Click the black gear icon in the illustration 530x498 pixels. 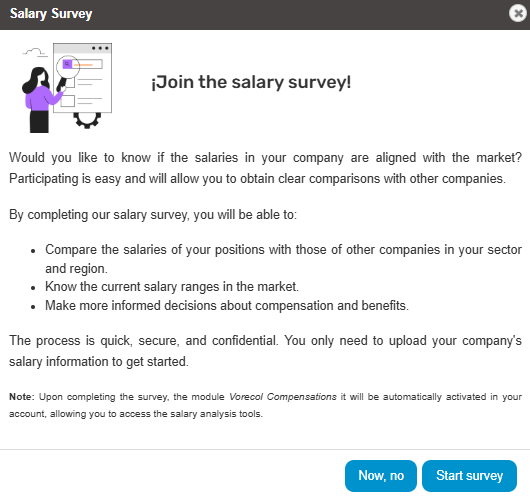click(x=87, y=120)
